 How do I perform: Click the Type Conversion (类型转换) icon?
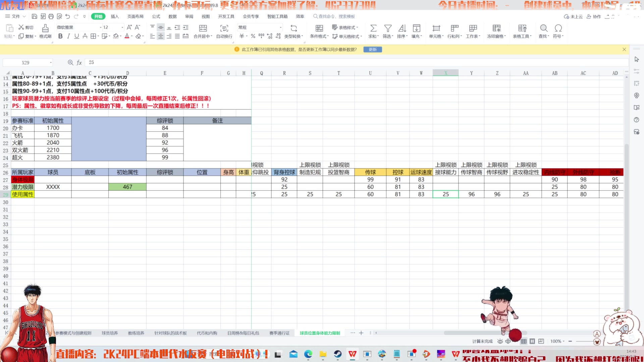pyautogui.click(x=294, y=28)
